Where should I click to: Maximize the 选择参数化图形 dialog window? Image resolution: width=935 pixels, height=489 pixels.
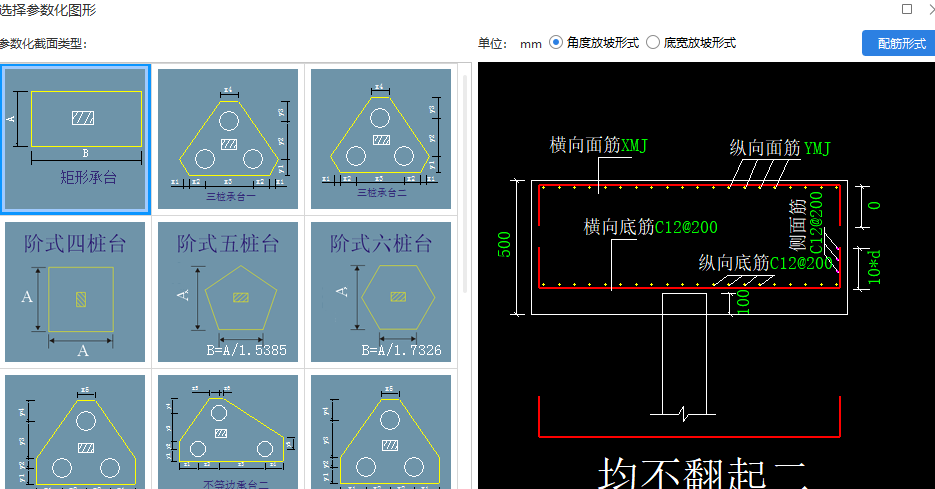(907, 9)
